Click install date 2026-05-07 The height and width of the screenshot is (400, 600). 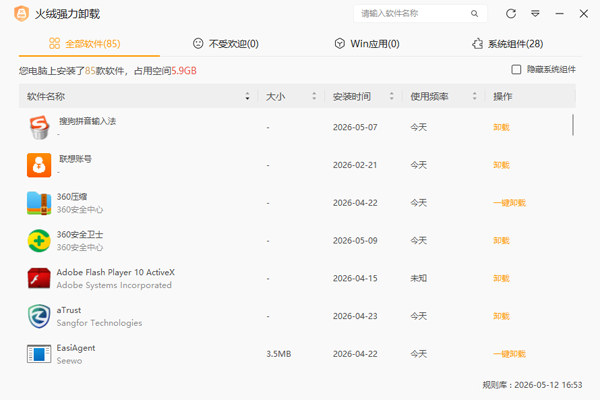[355, 127]
